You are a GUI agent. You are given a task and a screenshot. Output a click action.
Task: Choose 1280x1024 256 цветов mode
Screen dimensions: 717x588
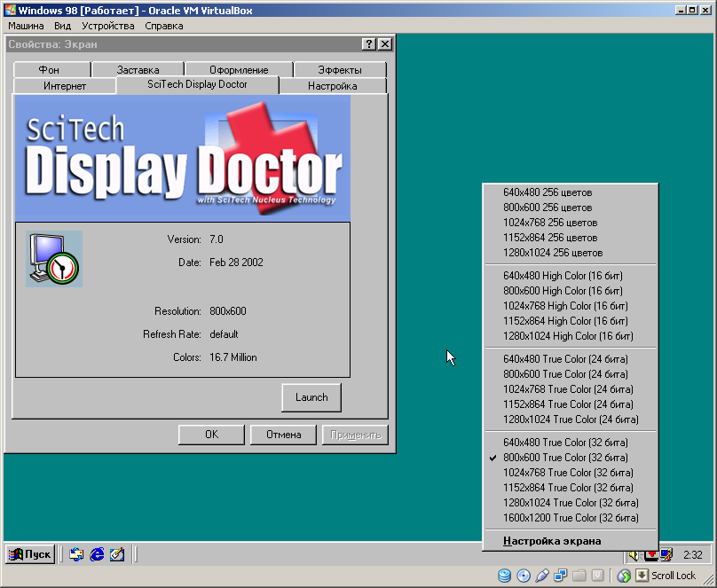pos(571,253)
